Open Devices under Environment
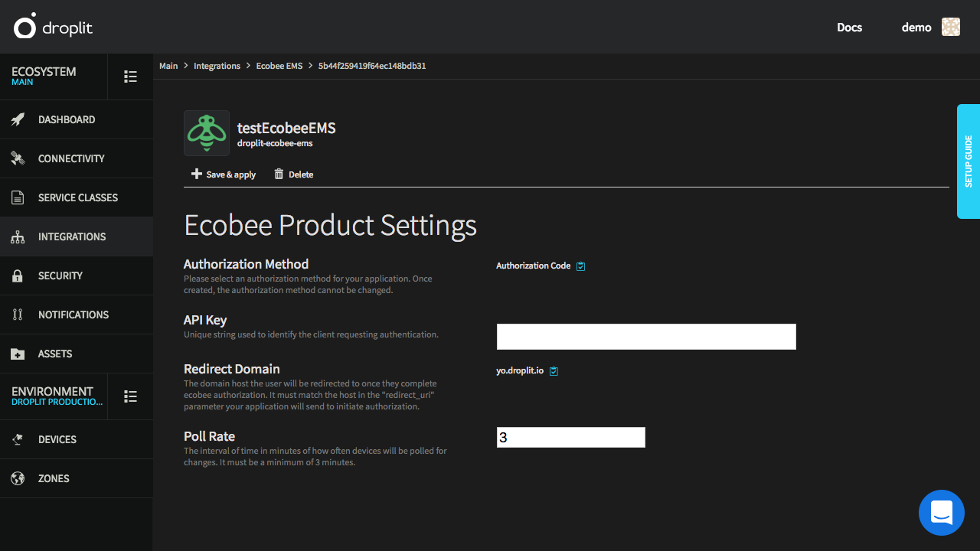The image size is (980, 551). click(77, 439)
